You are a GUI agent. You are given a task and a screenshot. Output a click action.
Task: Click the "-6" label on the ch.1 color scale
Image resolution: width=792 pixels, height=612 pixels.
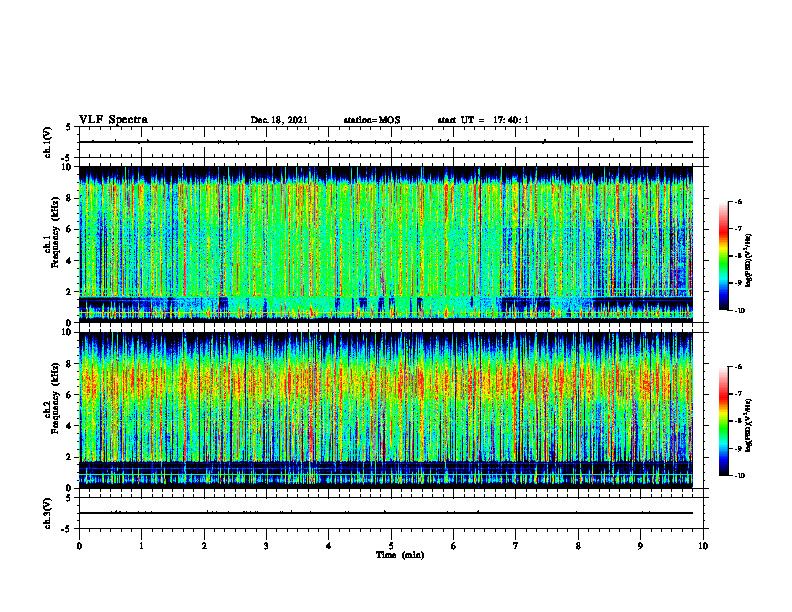coord(738,201)
